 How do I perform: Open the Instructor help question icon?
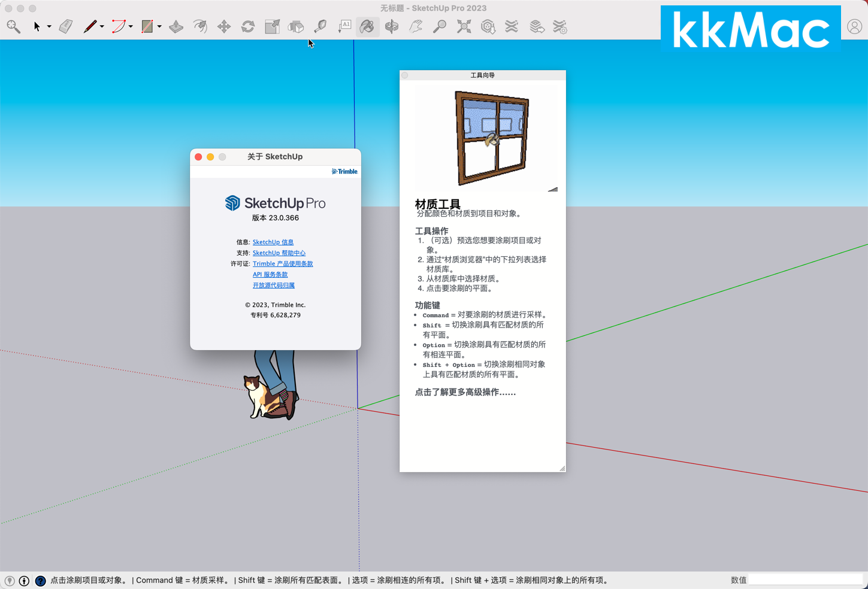click(40, 581)
